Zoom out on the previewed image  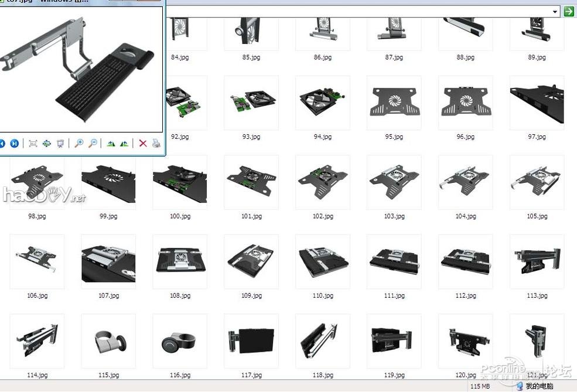pyautogui.click(x=93, y=144)
